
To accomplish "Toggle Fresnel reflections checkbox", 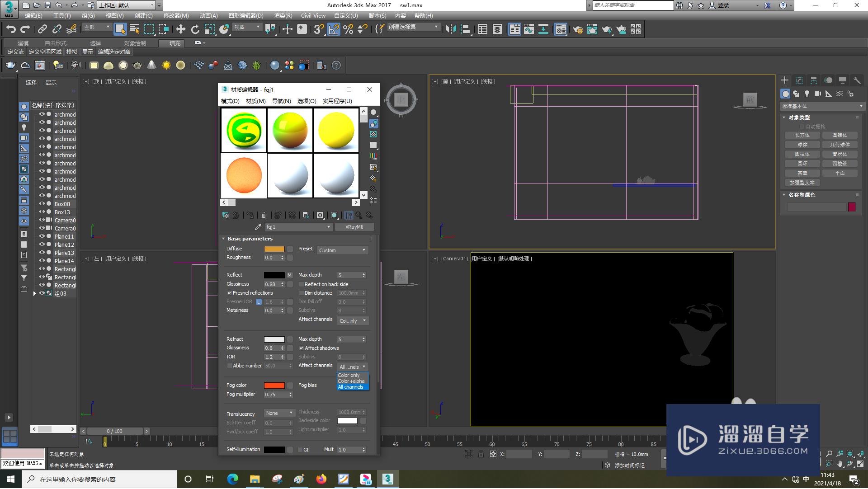I will point(228,293).
